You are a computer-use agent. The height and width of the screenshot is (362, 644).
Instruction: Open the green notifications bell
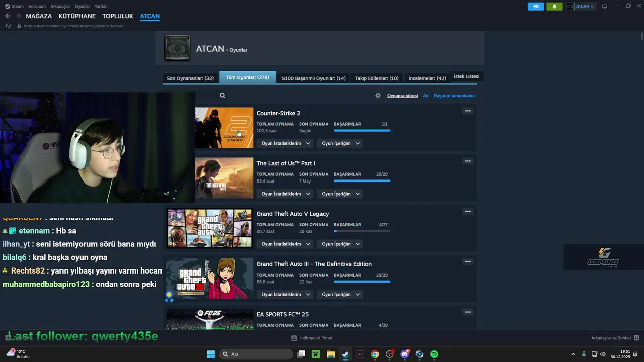pyautogui.click(x=554, y=6)
